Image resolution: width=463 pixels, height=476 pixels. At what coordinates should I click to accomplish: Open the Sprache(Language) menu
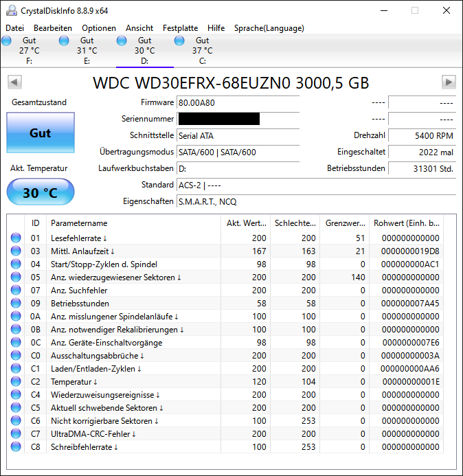[x=269, y=28]
